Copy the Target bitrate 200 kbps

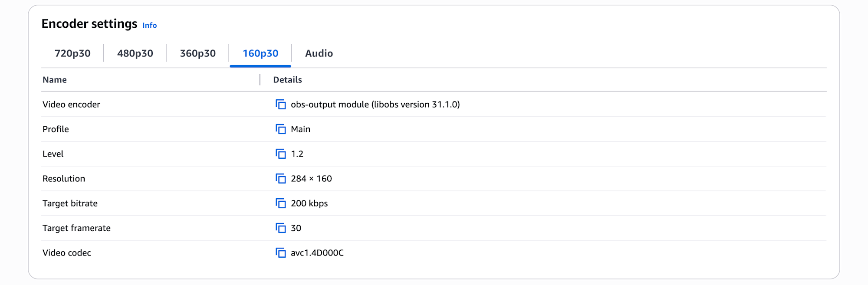click(x=281, y=203)
